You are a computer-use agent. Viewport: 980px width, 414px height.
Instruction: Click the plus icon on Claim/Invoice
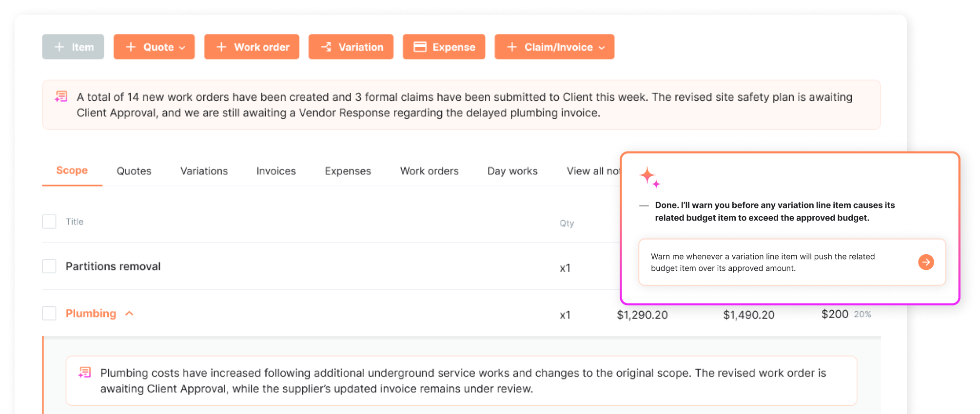click(x=512, y=47)
